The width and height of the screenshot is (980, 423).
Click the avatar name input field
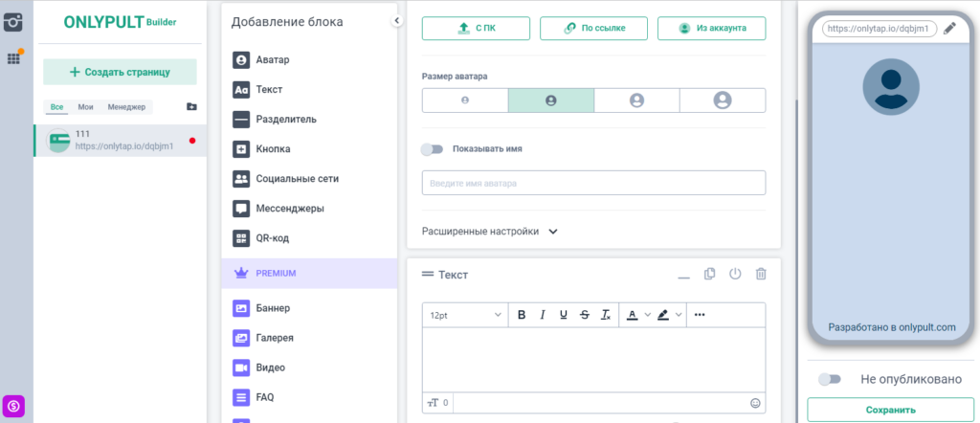pos(593,183)
